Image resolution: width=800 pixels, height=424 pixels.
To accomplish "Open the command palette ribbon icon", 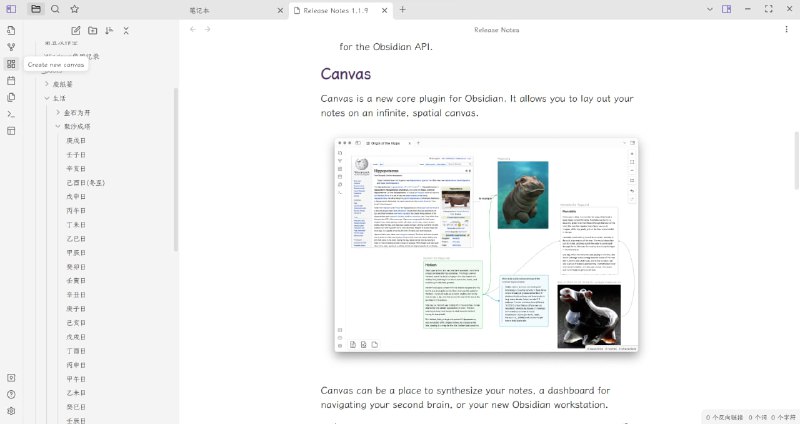I will pos(11,114).
